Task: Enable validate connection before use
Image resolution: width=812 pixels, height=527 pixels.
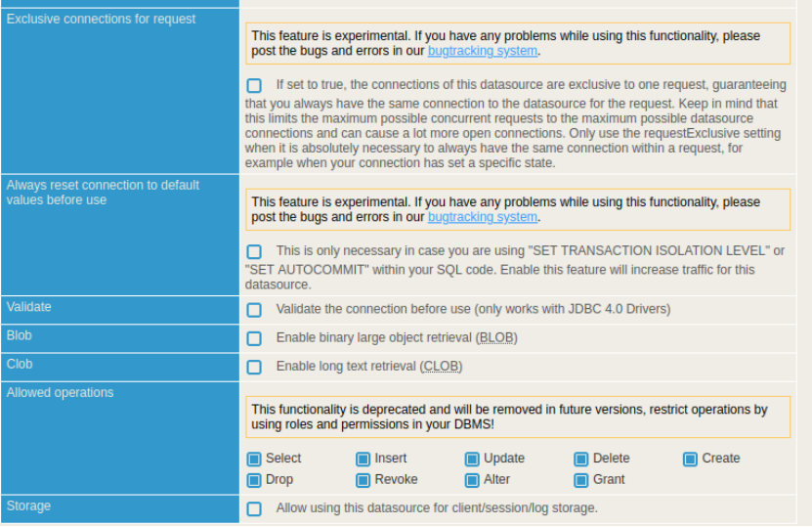Action: pyautogui.click(x=254, y=310)
